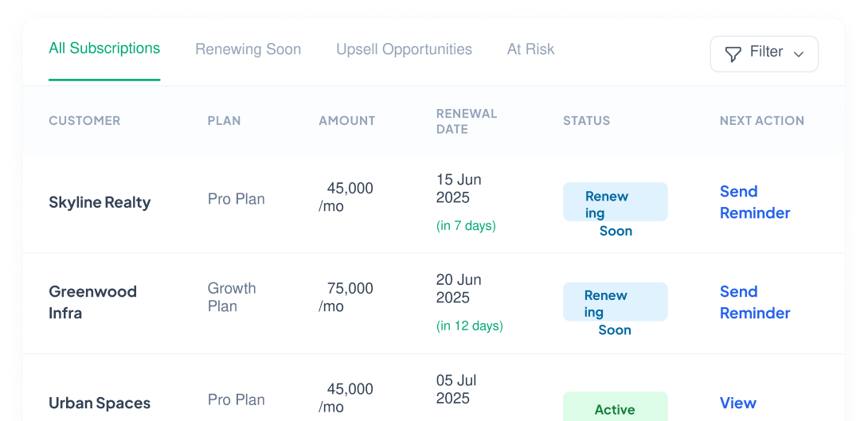The height and width of the screenshot is (421, 868).
Task: Sort by the Amount column header
Action: pos(347,121)
